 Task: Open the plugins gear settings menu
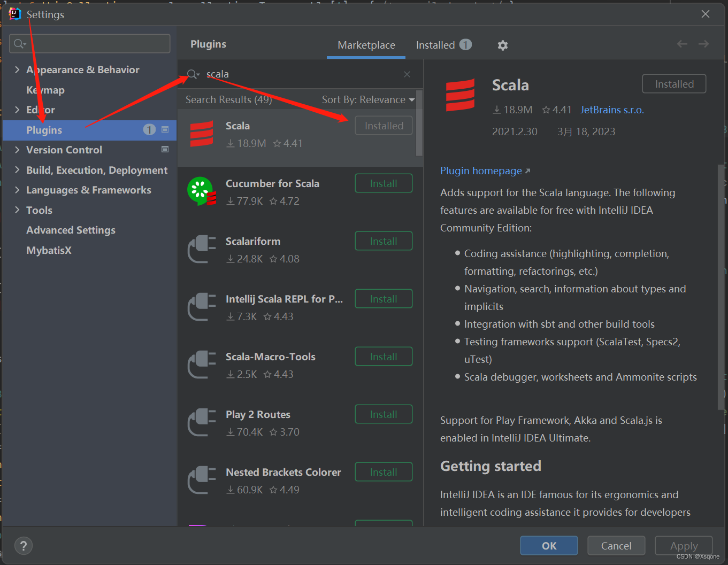point(502,45)
